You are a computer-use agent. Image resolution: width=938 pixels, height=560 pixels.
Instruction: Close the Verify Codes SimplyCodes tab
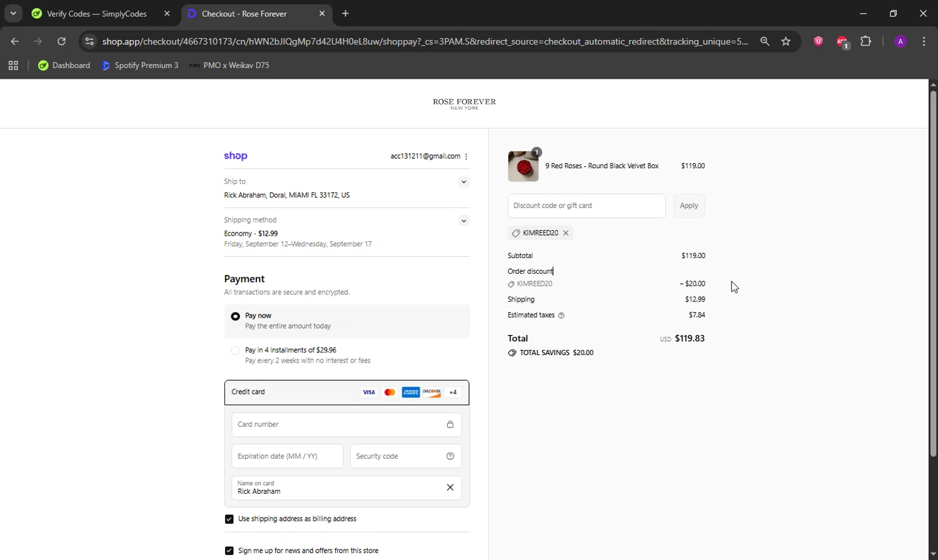(167, 13)
